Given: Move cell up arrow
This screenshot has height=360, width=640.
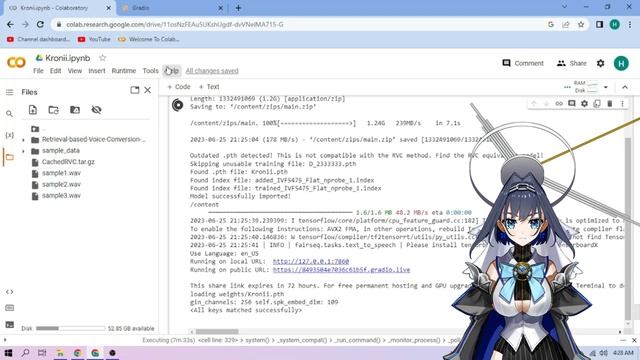Looking at the screenshot, I should tap(533, 104).
